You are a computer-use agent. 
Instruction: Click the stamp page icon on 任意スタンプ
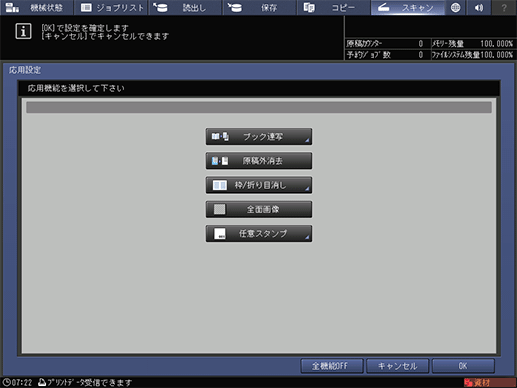click(x=220, y=234)
